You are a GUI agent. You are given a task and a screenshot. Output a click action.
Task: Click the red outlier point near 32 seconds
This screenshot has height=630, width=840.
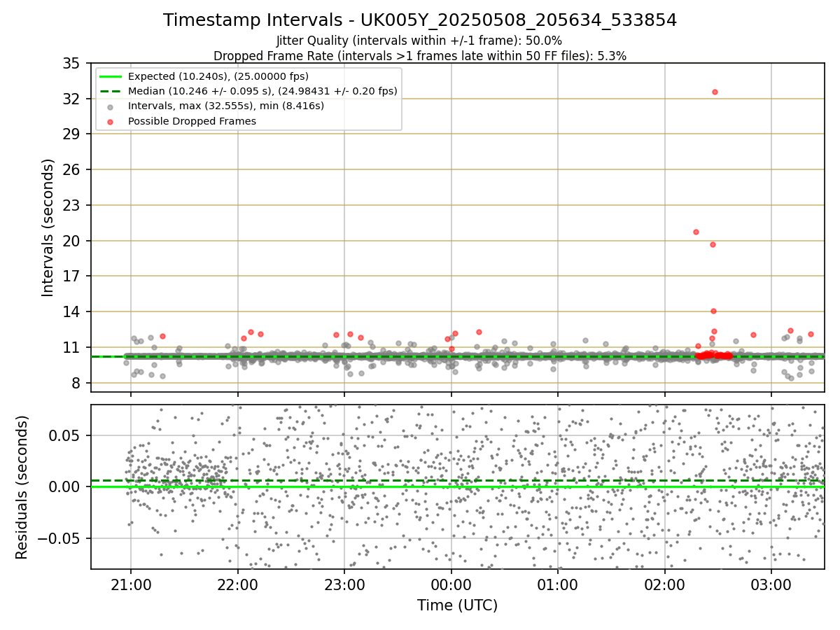[x=715, y=92]
